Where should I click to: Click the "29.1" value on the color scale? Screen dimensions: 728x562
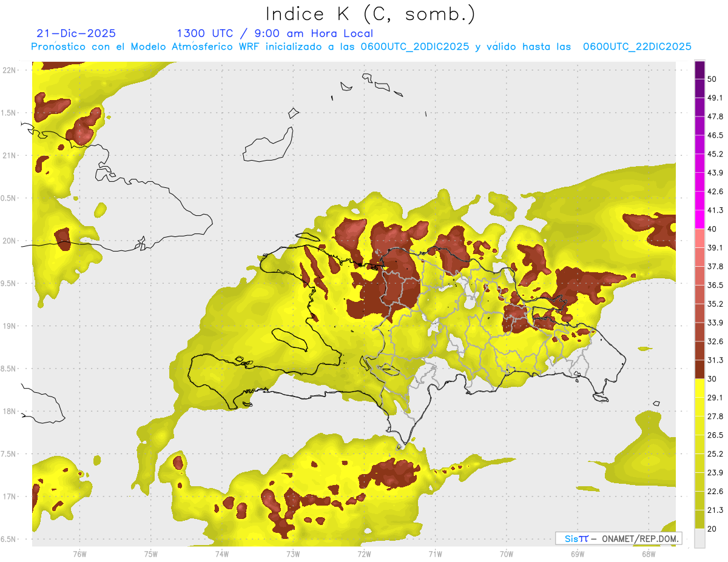(715, 398)
